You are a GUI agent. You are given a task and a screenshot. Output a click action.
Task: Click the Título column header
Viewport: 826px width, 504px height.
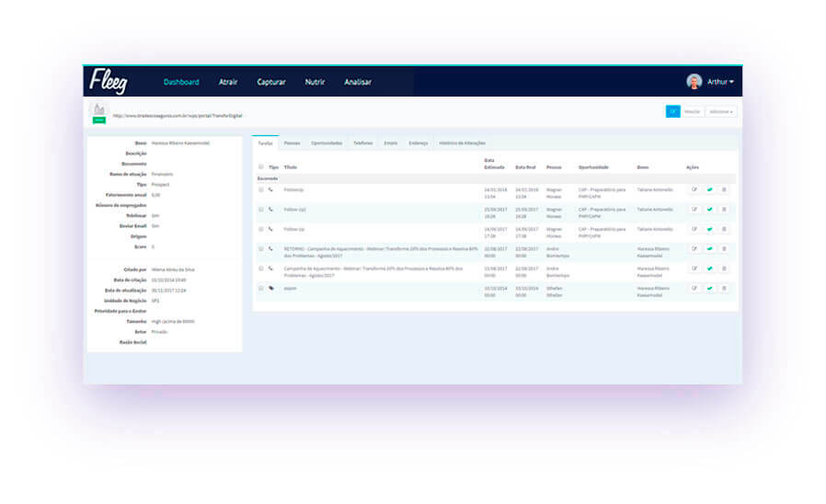point(291,167)
